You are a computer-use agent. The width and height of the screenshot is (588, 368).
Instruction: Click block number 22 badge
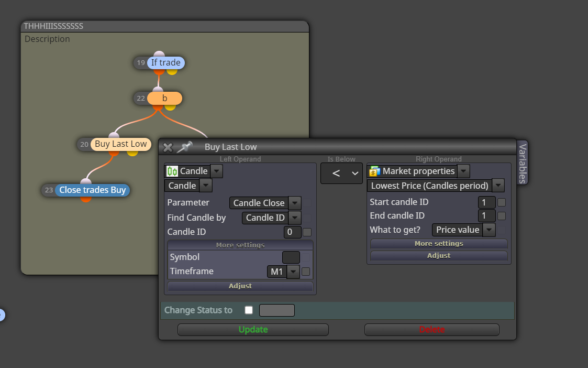pyautogui.click(x=141, y=99)
